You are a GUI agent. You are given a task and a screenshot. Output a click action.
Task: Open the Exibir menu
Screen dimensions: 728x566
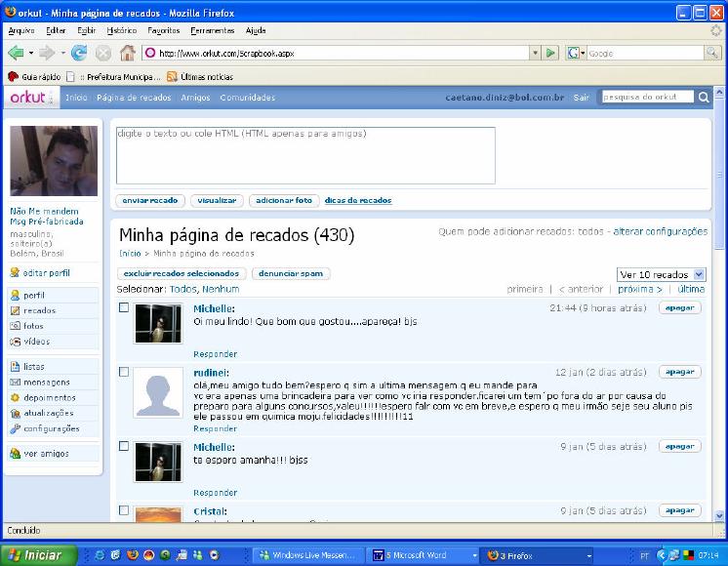pos(86,30)
